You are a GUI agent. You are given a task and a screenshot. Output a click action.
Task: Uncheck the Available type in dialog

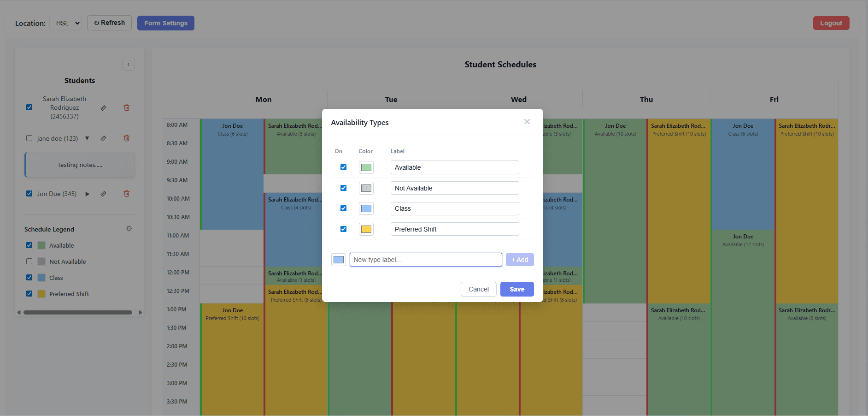pyautogui.click(x=343, y=167)
